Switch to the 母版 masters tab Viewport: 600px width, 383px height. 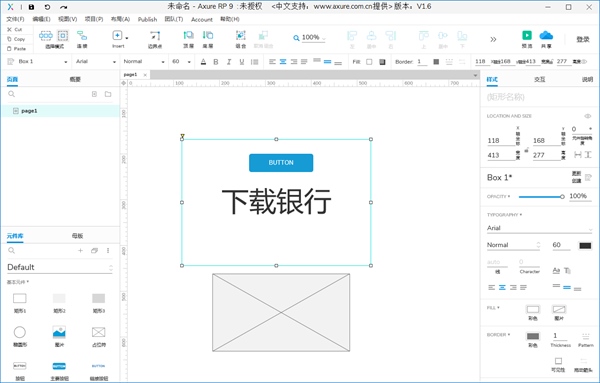pos(77,236)
